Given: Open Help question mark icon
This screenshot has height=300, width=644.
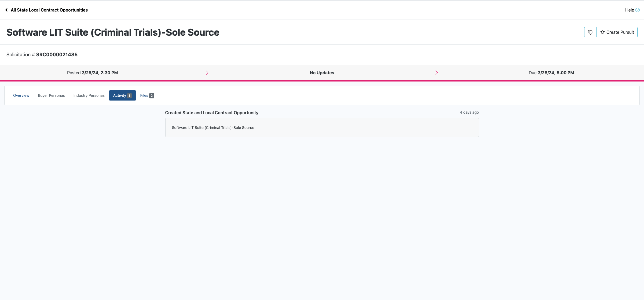Looking at the screenshot, I should click(638, 10).
